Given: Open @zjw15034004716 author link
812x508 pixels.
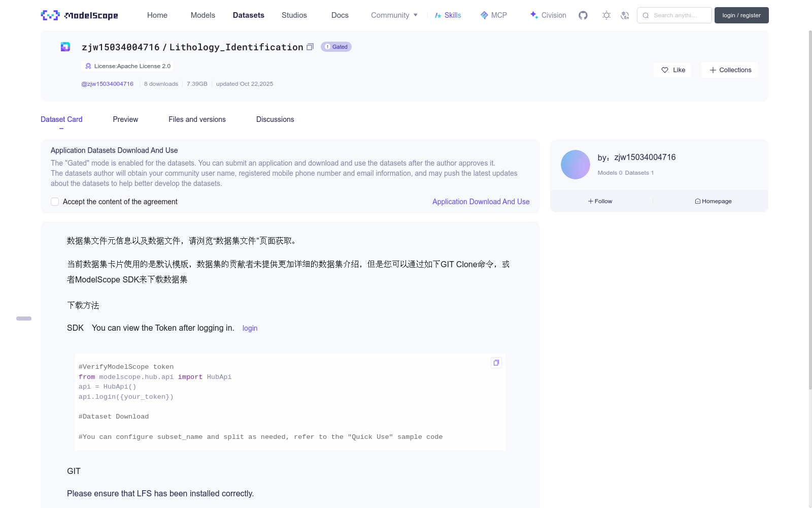Looking at the screenshot, I should tap(107, 84).
